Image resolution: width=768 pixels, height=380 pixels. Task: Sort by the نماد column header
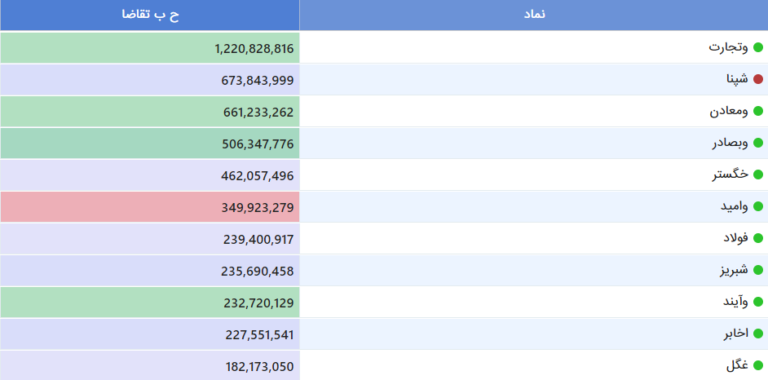click(534, 15)
